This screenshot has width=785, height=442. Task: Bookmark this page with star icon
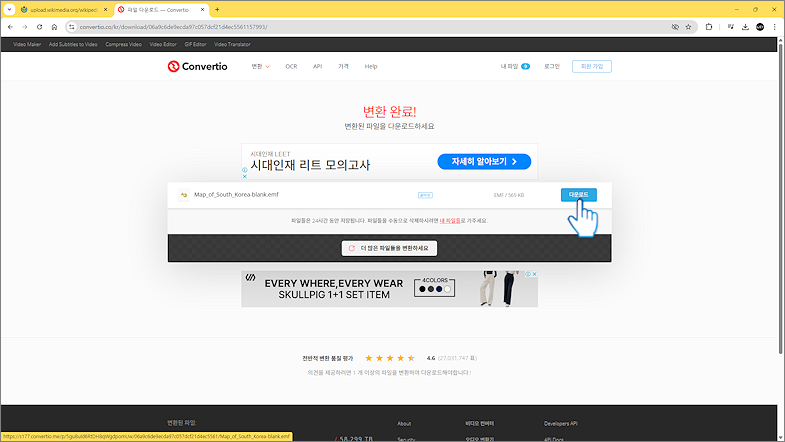(x=688, y=27)
